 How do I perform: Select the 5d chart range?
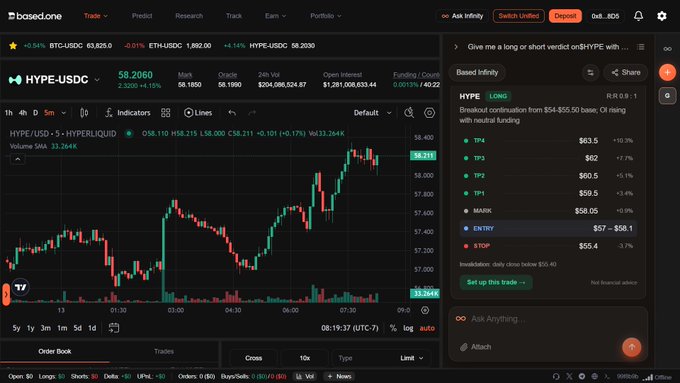77,328
